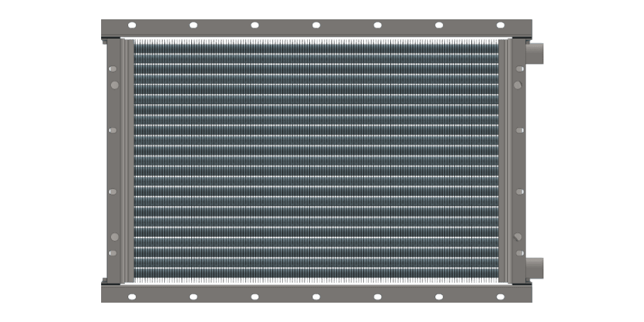Viewport: 644px width, 322px height.
Task: Click the middle hole of bottom flange
Action: point(316,296)
